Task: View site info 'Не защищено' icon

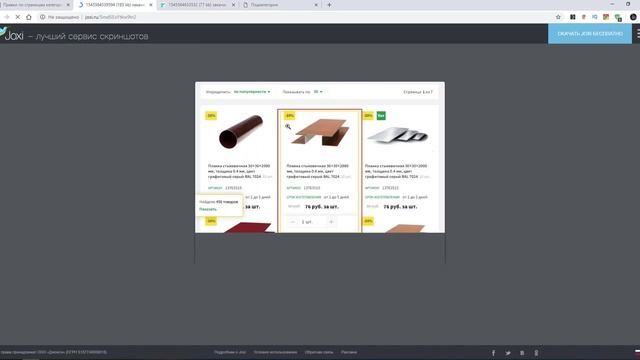Action: click(42, 17)
